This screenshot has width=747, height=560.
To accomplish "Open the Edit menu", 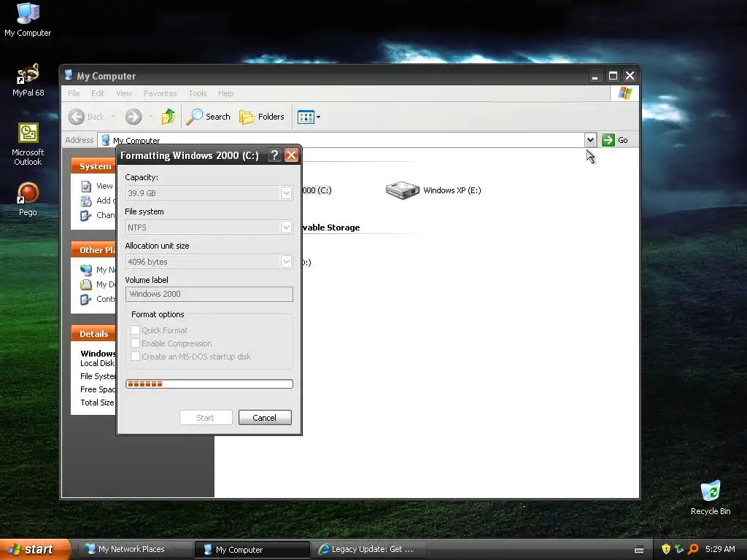I will (x=98, y=93).
